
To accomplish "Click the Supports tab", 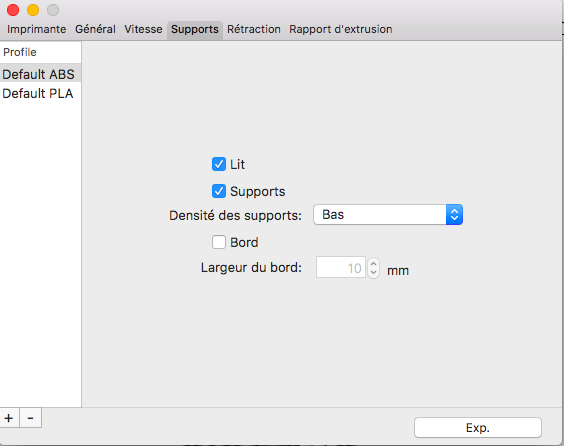I will click(x=195, y=29).
